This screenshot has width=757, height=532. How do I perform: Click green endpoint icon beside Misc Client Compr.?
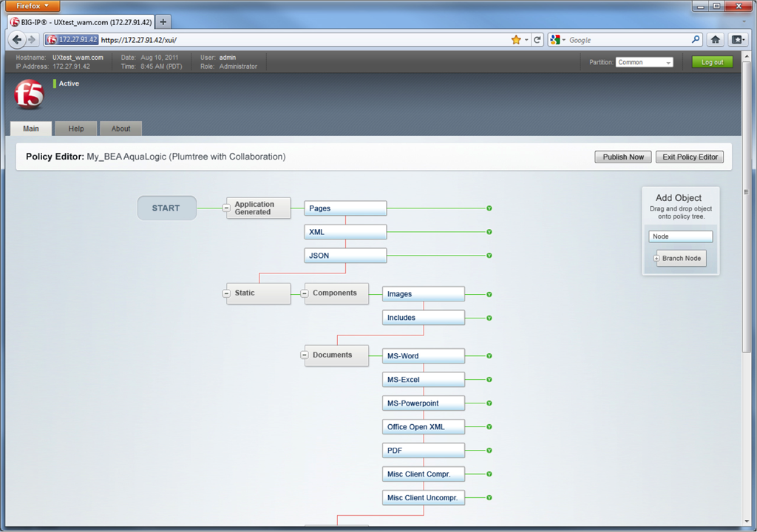tap(489, 474)
